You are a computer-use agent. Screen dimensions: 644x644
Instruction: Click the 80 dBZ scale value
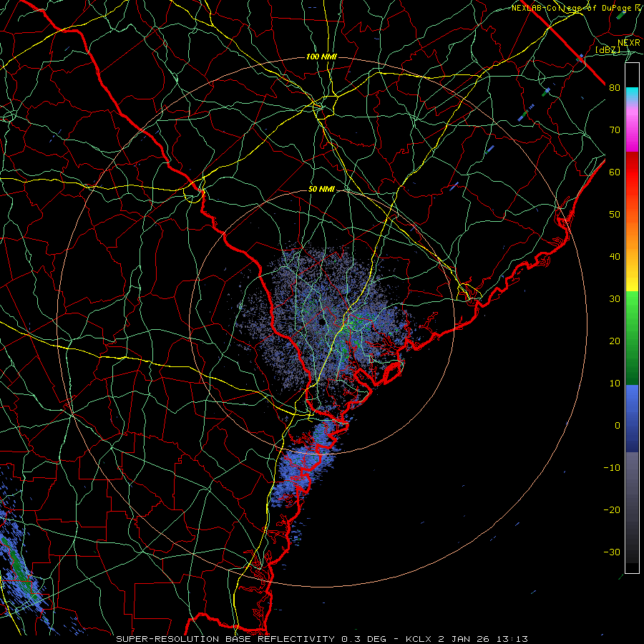[x=615, y=87]
